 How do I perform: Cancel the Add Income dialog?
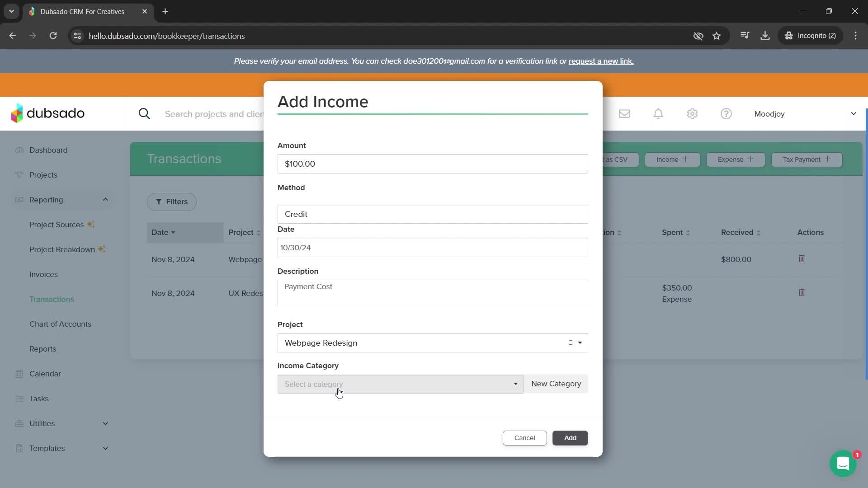[524, 438]
